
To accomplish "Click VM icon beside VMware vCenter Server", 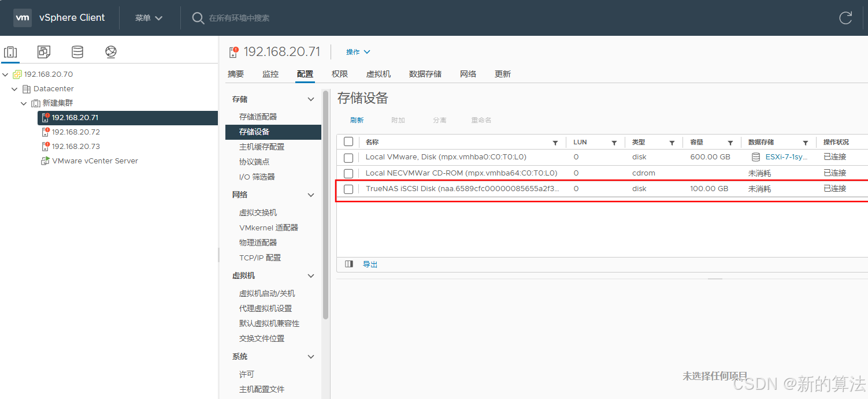I will click(45, 161).
